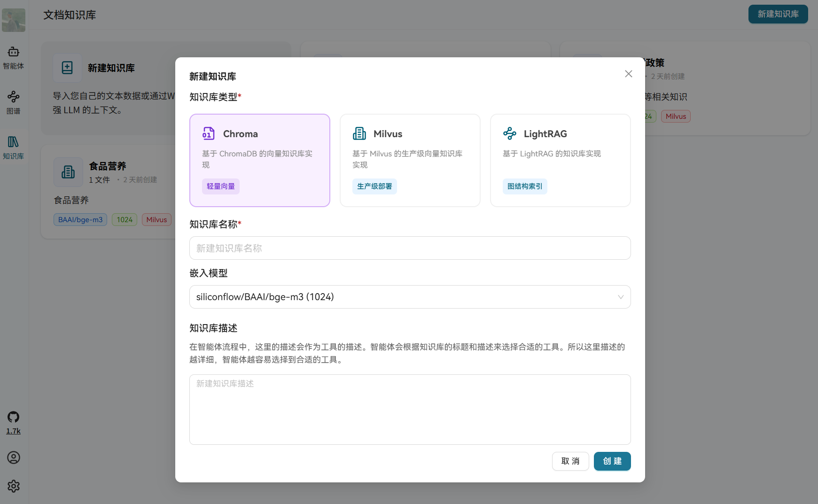
Task: Open the user account icon
Action: tap(13, 457)
